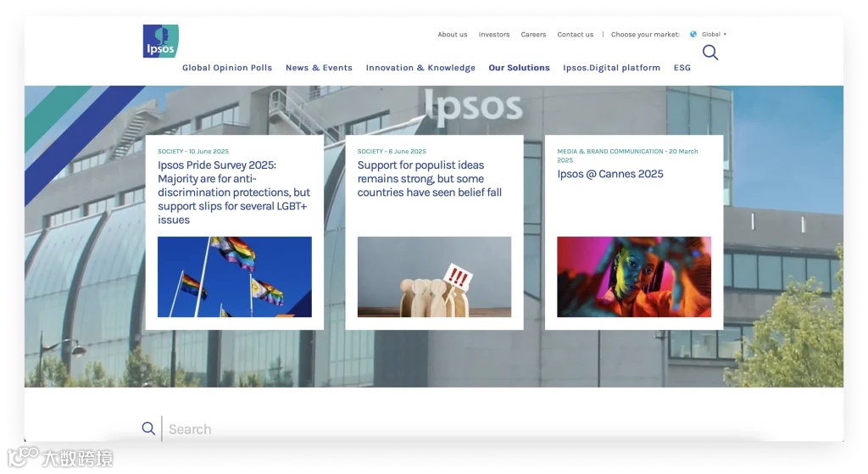Open the Ipsos @ Cannes 2025 article

pos(610,174)
